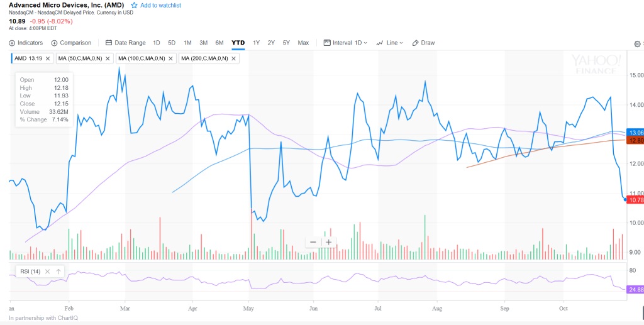Click the 15.00 price axis label
The height and width of the screenshot is (325, 644).
coord(636,75)
